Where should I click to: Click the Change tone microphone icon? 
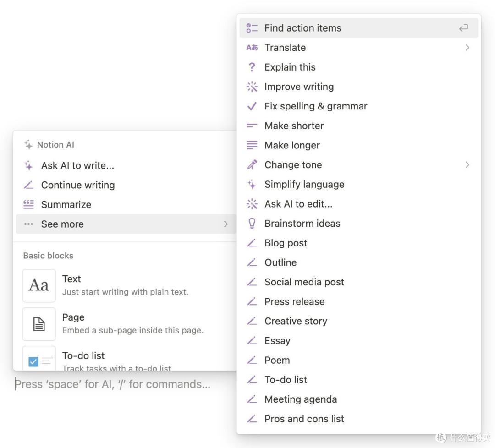[252, 165]
